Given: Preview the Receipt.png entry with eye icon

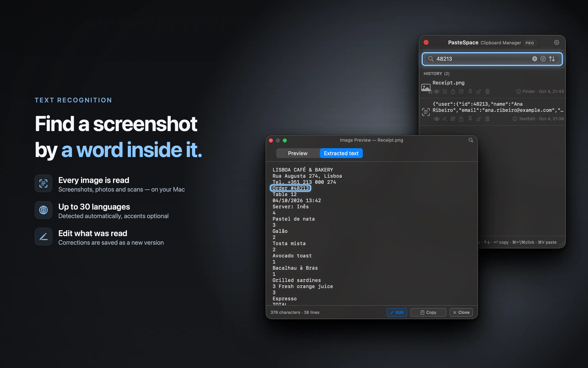Looking at the screenshot, I should click(437, 92).
